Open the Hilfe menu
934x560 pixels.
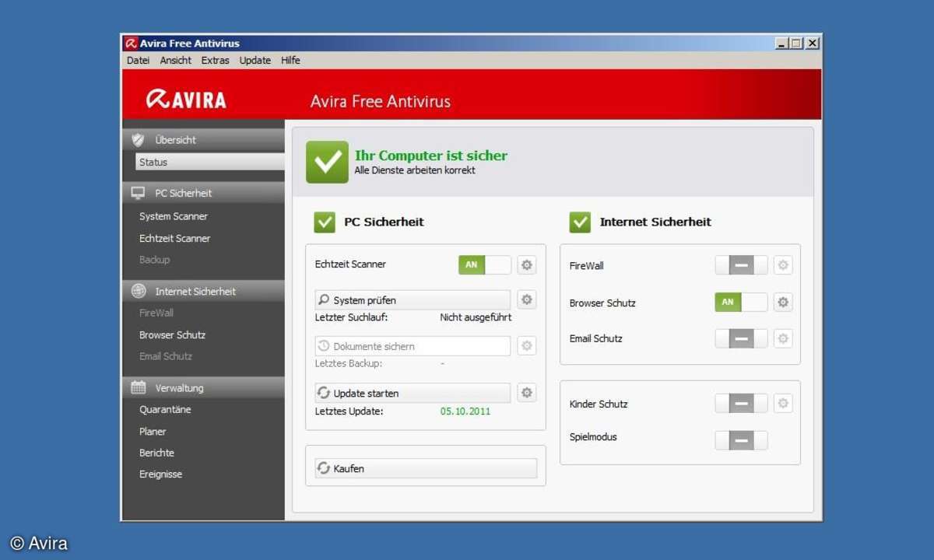[290, 61]
